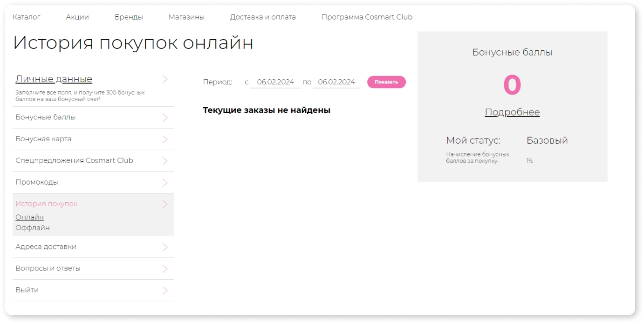Open Доставка и оплата page

pos(263,17)
